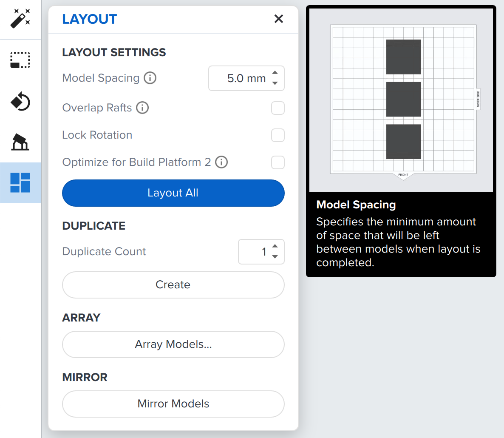Viewport: 504px width, 438px height.
Task: Open info for Optimize for Build Platform 2
Action: point(221,162)
